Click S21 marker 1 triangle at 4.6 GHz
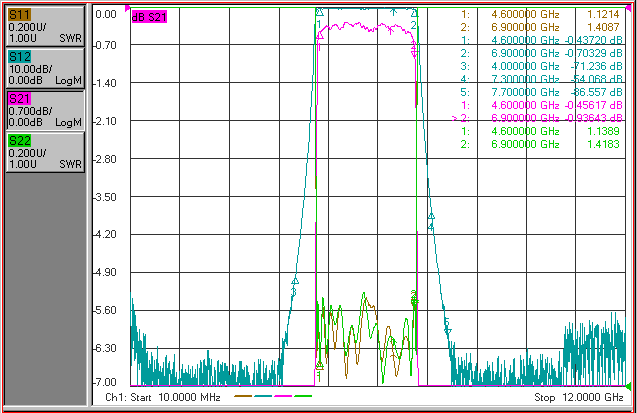This screenshot has width=637, height=413. click(x=320, y=36)
